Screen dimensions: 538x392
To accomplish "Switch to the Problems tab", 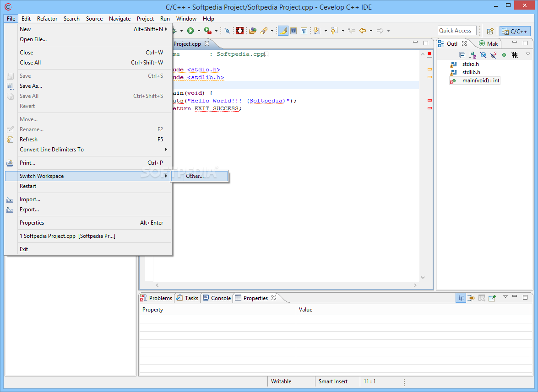I will tap(156, 298).
